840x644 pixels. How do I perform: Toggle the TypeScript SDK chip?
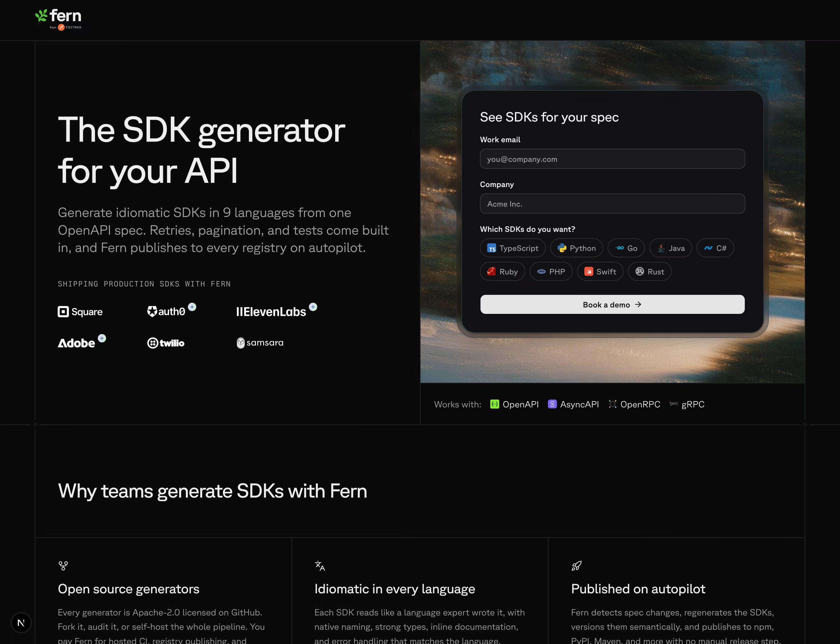click(512, 248)
